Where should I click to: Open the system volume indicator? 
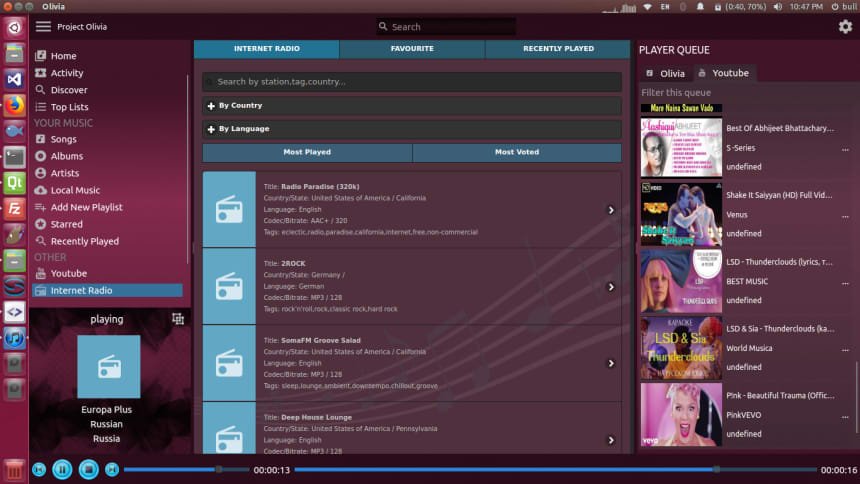pyautogui.click(x=778, y=7)
